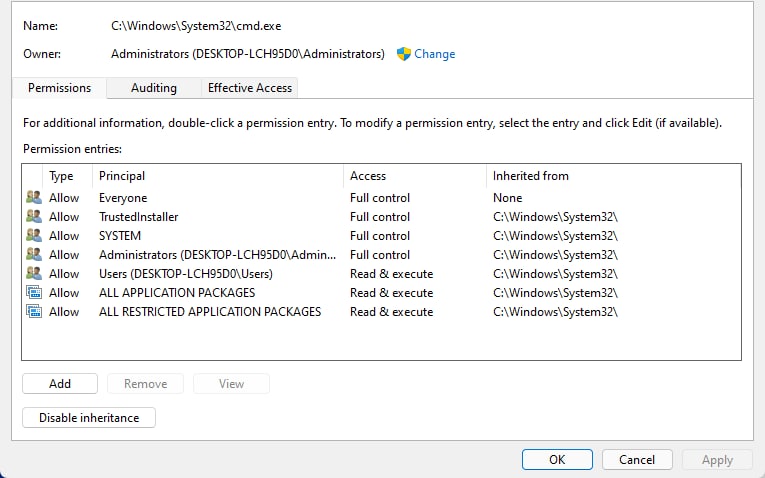The height and width of the screenshot is (478, 765).
Task: Click the group icon for Users entry
Action: coord(34,273)
